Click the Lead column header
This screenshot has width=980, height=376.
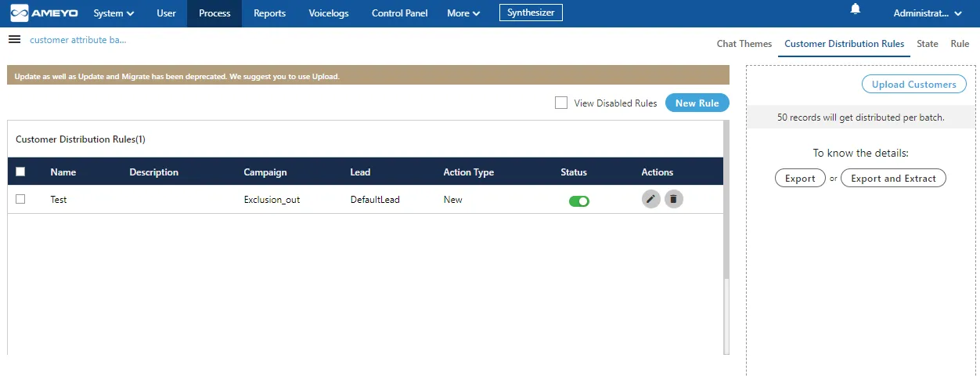click(x=360, y=172)
